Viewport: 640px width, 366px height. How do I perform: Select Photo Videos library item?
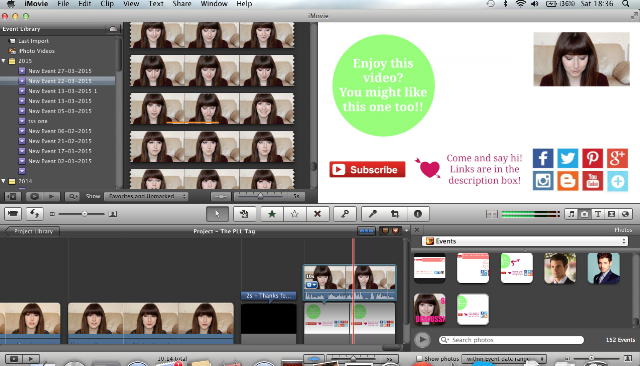coord(37,51)
